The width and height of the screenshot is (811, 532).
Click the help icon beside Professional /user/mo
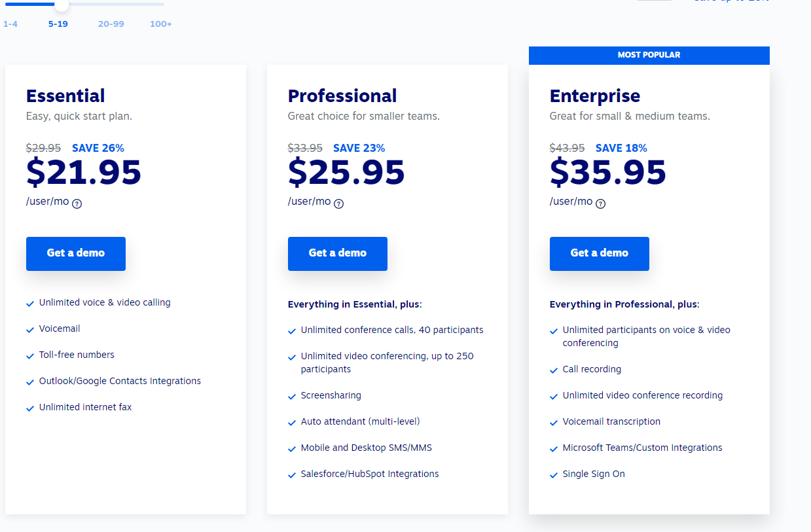pyautogui.click(x=339, y=204)
